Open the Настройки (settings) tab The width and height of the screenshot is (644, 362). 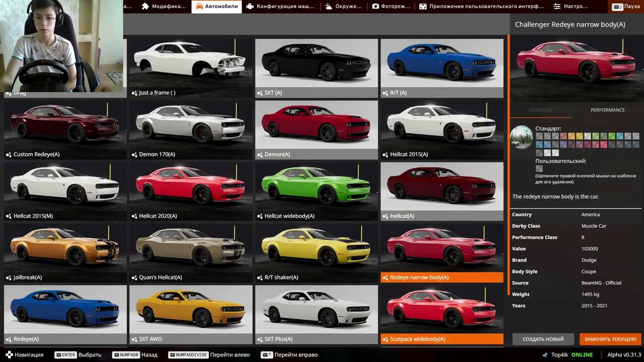pos(571,7)
